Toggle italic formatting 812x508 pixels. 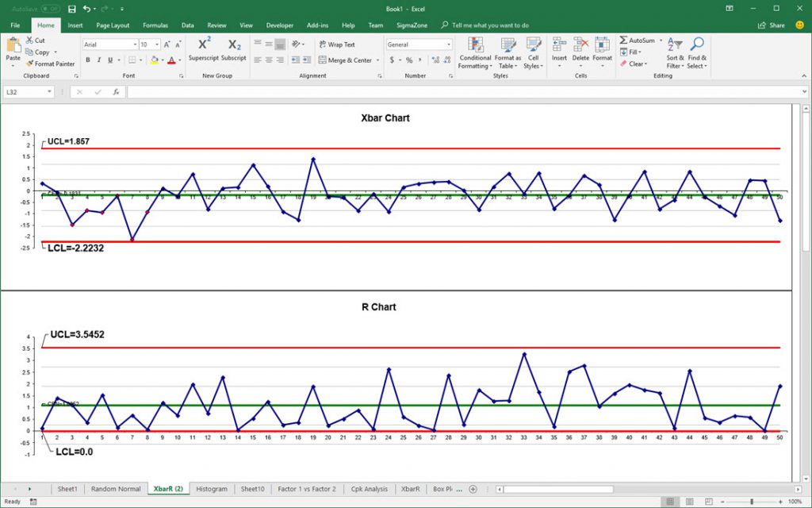pos(98,60)
